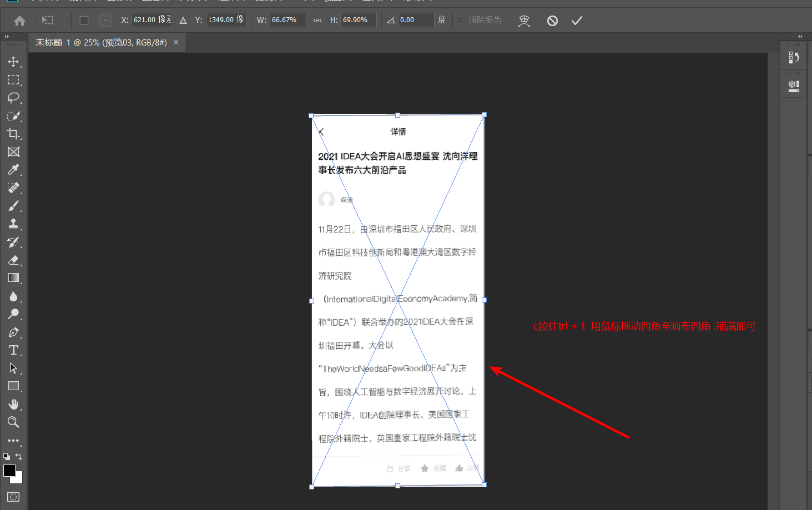
Task: Select the Eraser tool
Action: (x=13, y=260)
